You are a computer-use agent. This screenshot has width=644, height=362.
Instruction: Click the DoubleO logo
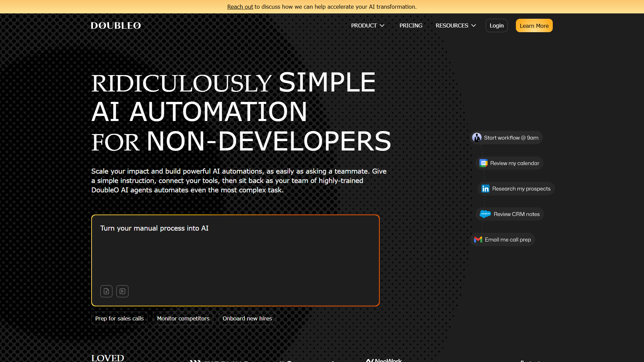click(116, 25)
